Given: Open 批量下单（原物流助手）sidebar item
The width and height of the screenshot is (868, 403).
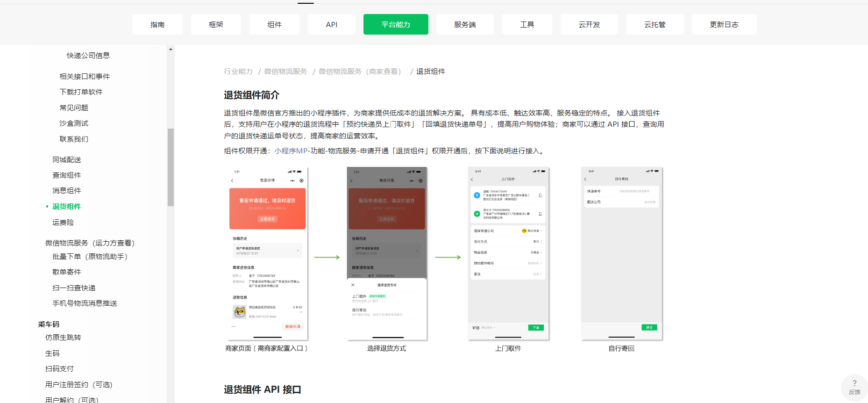Looking at the screenshot, I should (90, 256).
